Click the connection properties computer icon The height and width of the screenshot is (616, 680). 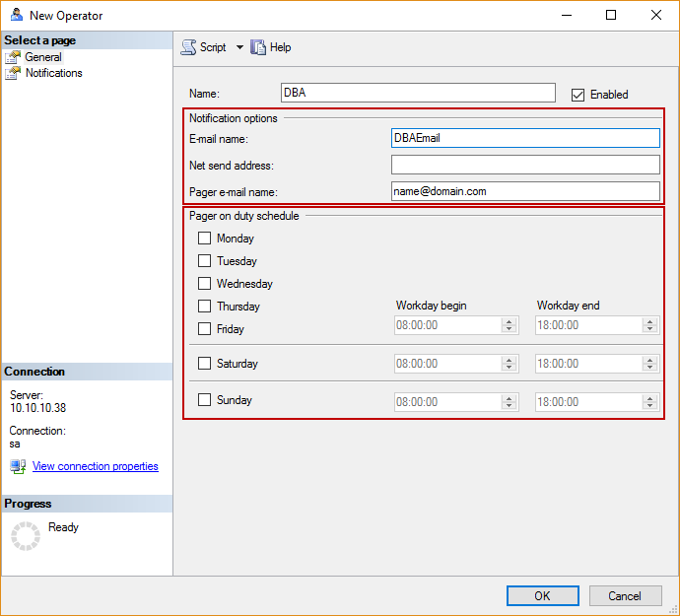(x=18, y=466)
